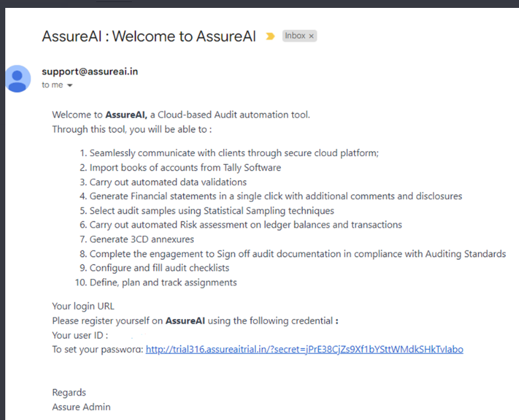The image size is (519, 420).
Task: Click the "to me" recipient text
Action: click(52, 85)
